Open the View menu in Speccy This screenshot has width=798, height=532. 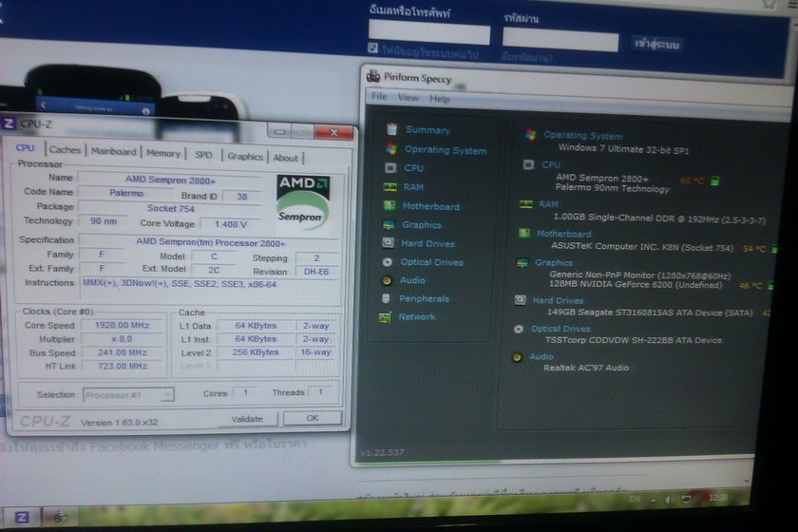(x=408, y=97)
